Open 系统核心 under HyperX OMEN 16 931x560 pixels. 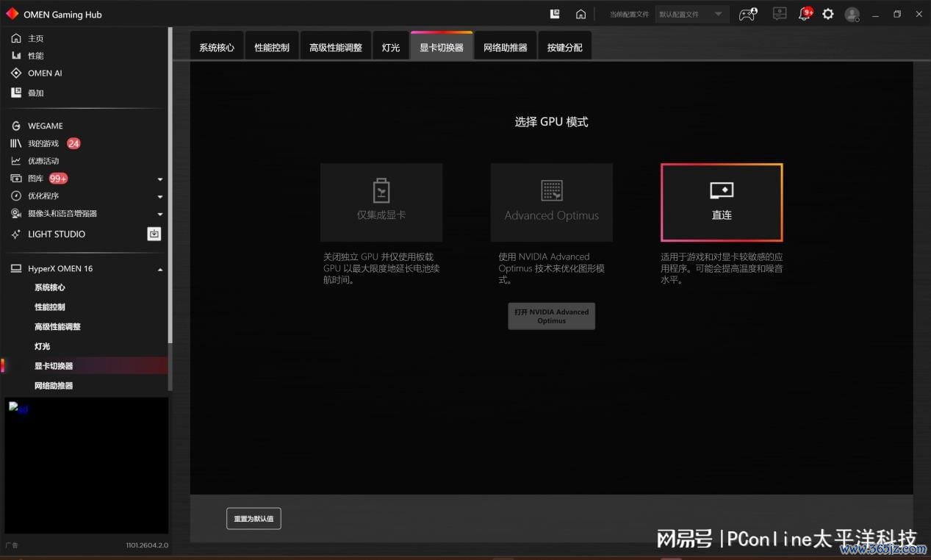(50, 288)
